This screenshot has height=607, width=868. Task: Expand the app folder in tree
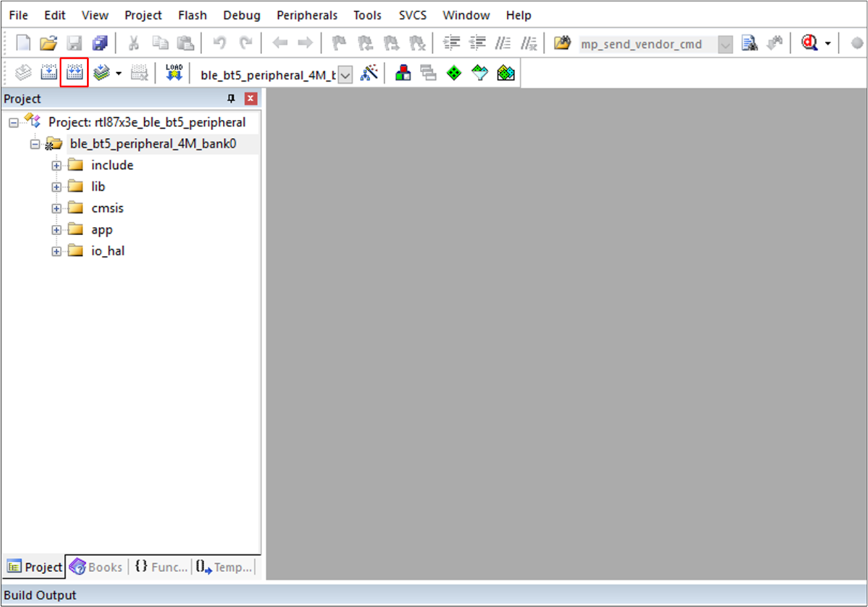click(57, 230)
